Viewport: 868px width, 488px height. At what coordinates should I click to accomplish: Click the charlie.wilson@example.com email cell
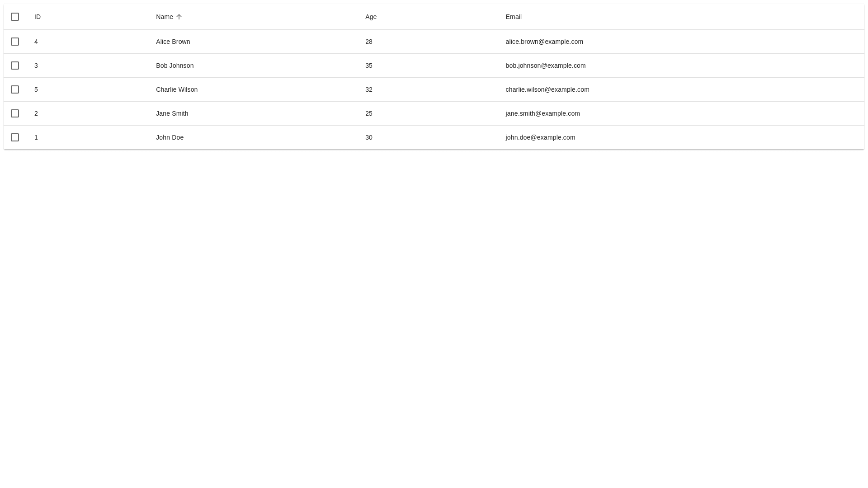coord(547,89)
